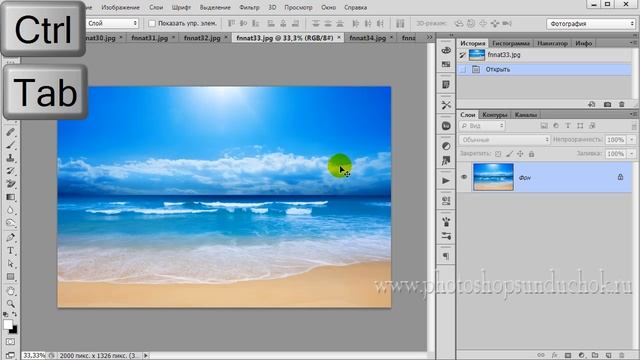Click the zoom percentage field 33,33%
The height and width of the screenshot is (360, 640).
33,356
